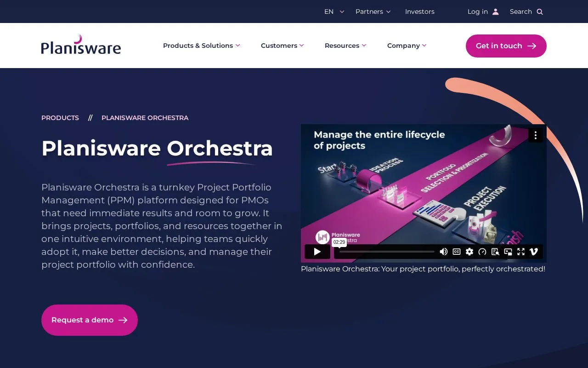Click the Request a demo button

90,320
